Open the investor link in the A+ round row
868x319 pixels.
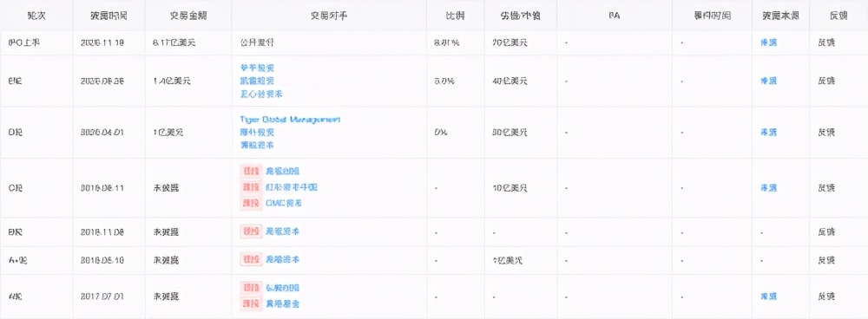(x=282, y=259)
